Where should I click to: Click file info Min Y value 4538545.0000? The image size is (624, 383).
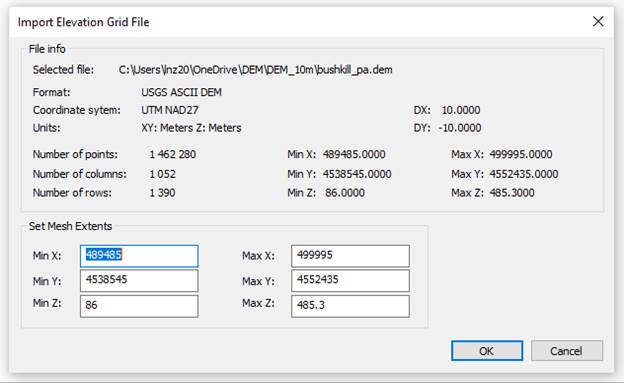click(x=357, y=174)
